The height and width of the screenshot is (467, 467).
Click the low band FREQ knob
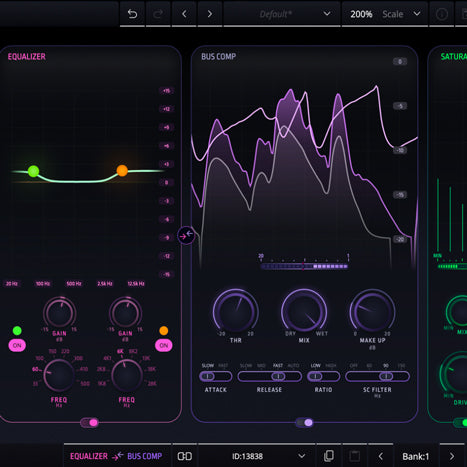pos(59,375)
